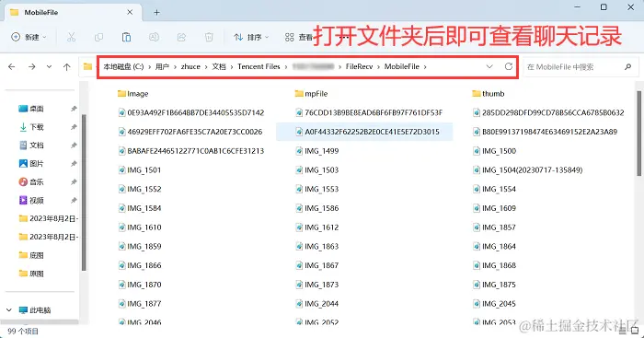
Task: Select file IMG_1552
Action: 140,189
